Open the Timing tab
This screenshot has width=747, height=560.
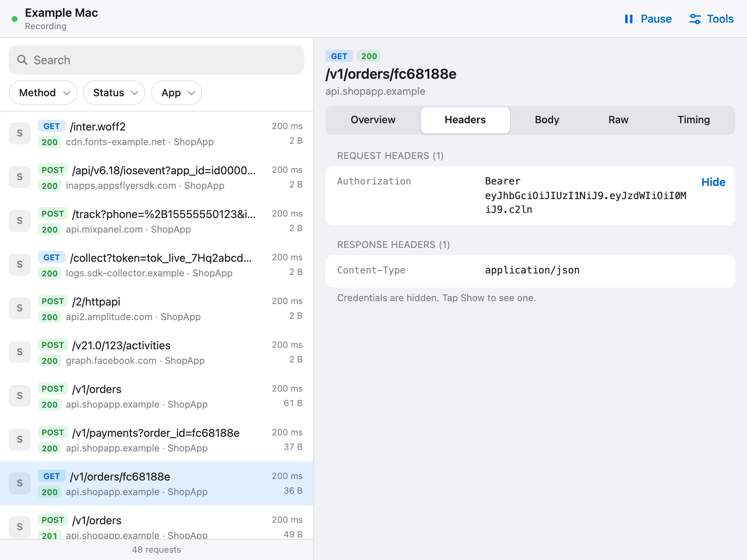(x=693, y=120)
